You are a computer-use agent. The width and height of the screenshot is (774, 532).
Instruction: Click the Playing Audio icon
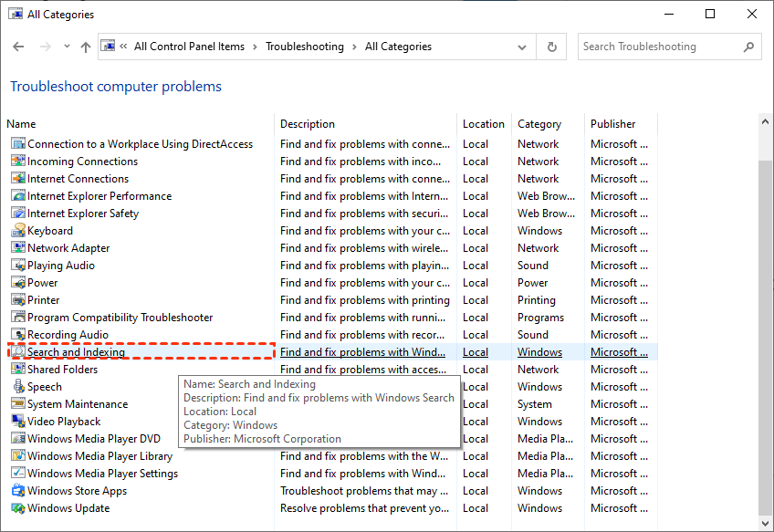pos(18,266)
